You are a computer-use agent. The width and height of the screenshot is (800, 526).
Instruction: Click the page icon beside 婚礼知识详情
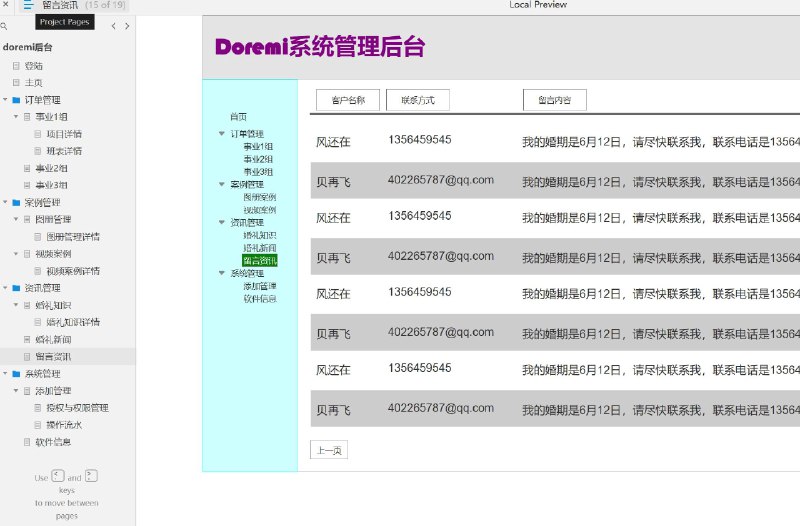[x=38, y=322]
